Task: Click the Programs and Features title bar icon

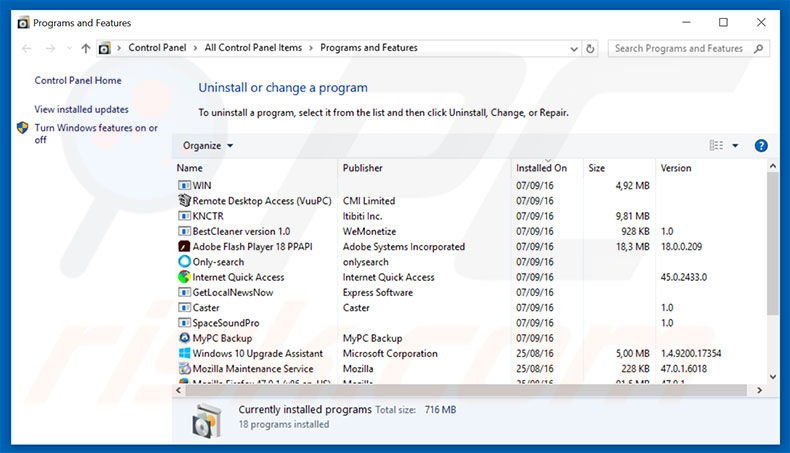Action: [23, 23]
